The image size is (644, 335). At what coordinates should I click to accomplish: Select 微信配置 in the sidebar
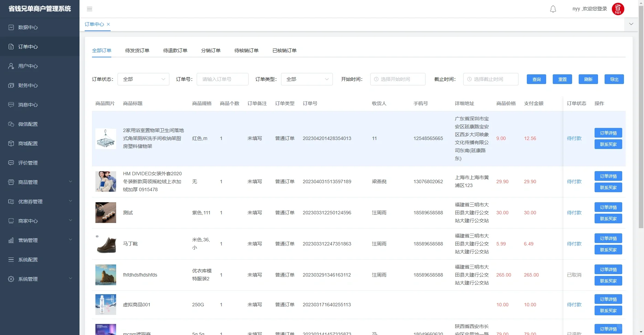[28, 124]
